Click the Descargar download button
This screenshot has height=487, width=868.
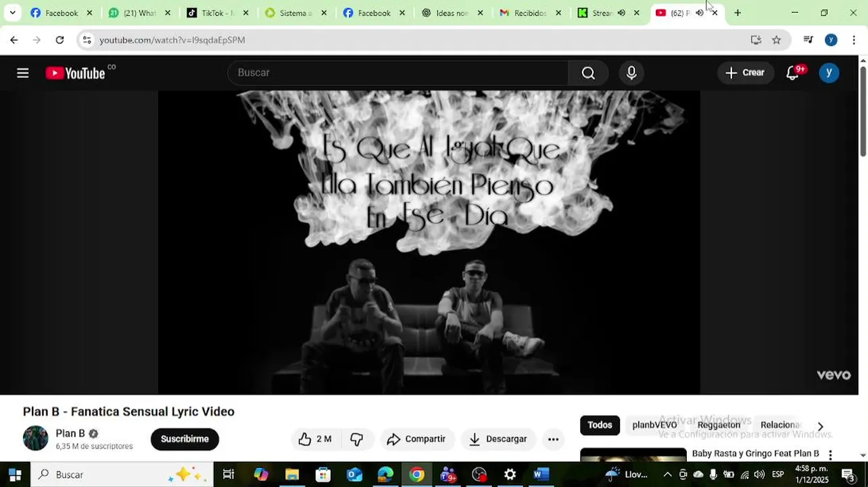click(498, 439)
